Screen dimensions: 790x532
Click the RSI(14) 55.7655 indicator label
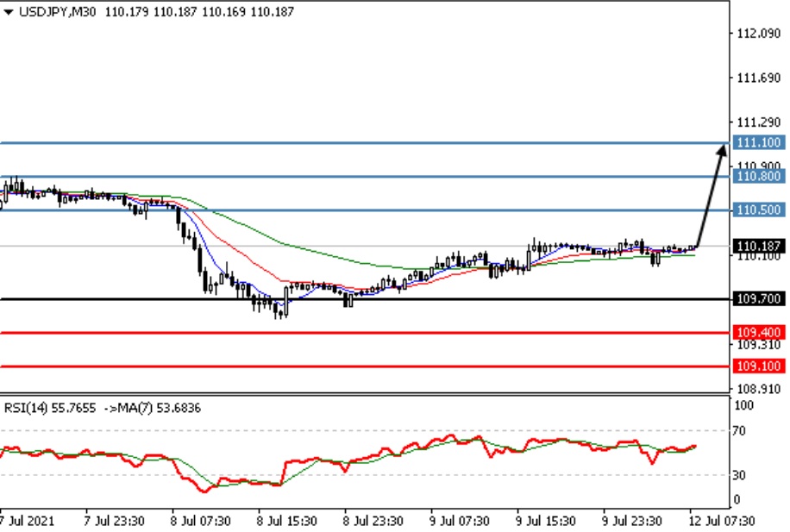point(49,408)
